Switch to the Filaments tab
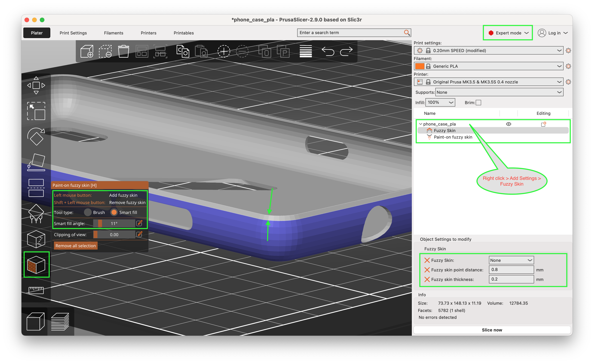This screenshot has height=364, width=594. tap(113, 33)
